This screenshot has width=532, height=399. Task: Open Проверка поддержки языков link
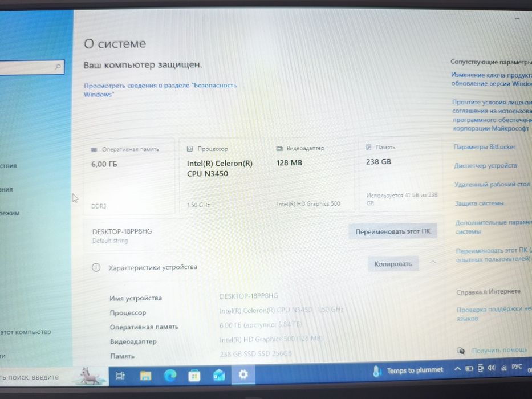click(x=494, y=313)
